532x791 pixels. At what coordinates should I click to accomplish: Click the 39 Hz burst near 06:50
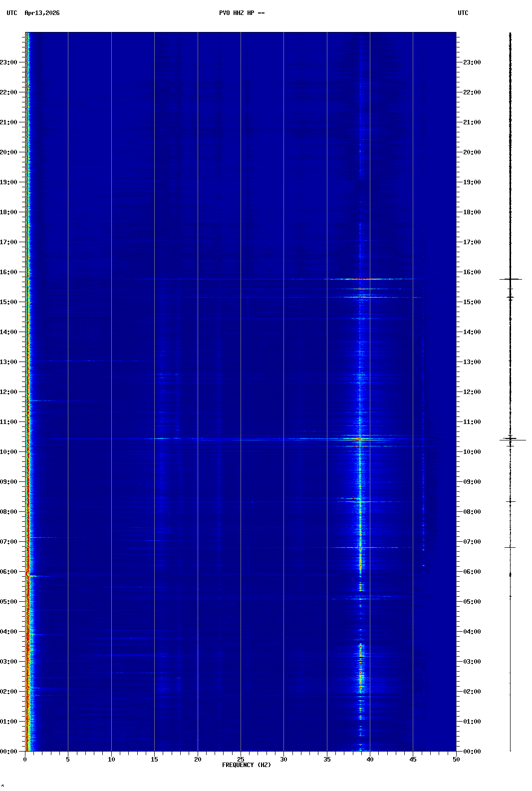360,548
